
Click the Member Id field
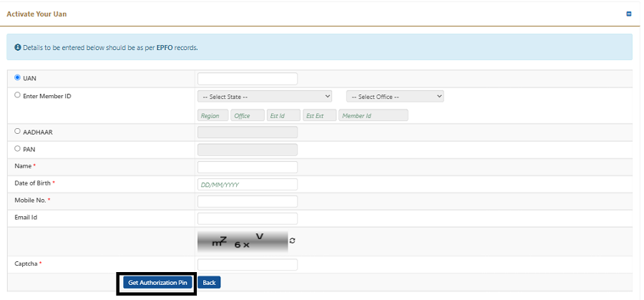click(374, 115)
